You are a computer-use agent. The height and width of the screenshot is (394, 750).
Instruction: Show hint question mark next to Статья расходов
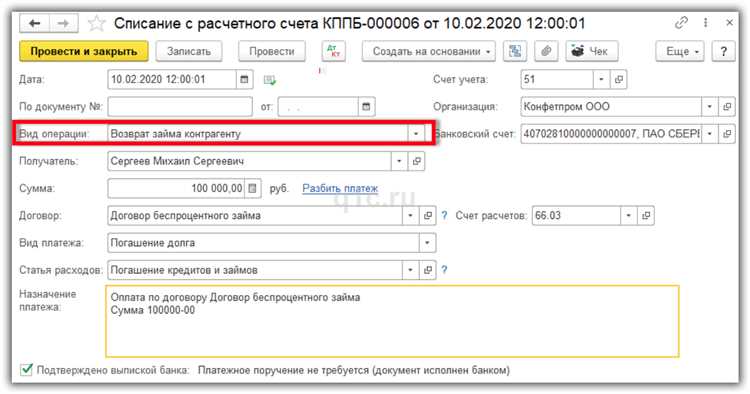[444, 270]
